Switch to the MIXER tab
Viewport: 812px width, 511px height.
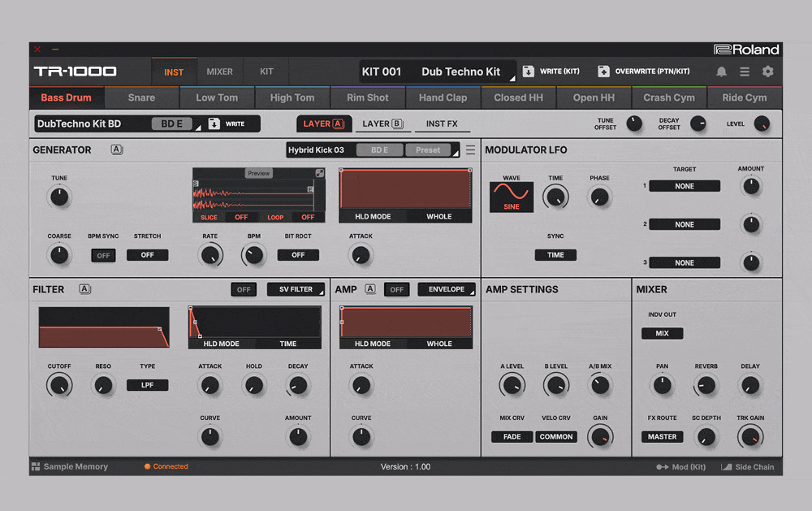pyautogui.click(x=219, y=71)
